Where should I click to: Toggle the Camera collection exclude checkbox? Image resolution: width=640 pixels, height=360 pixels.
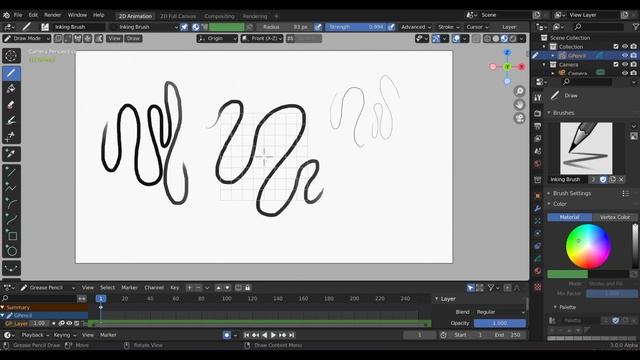click(x=616, y=64)
